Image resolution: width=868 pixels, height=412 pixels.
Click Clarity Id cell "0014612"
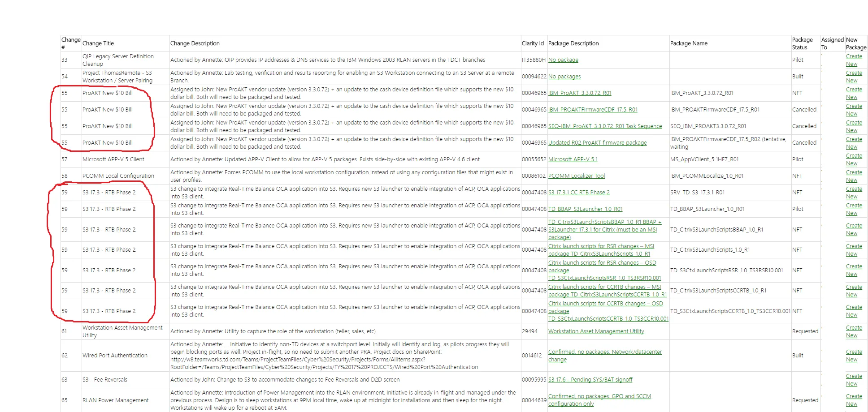pyautogui.click(x=532, y=356)
